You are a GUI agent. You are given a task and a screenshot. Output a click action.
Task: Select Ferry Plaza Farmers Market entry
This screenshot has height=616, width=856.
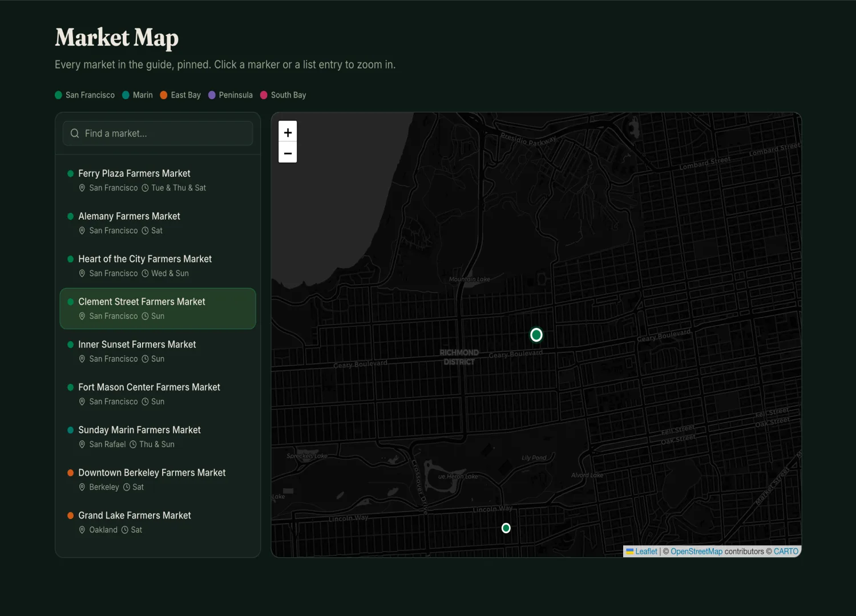(158, 180)
